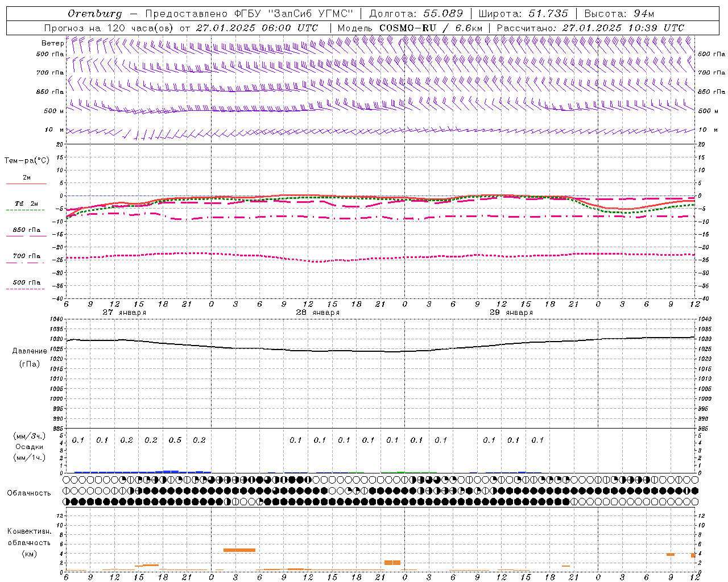Click the green precipitation bar near 29 января midnight

click(401, 472)
